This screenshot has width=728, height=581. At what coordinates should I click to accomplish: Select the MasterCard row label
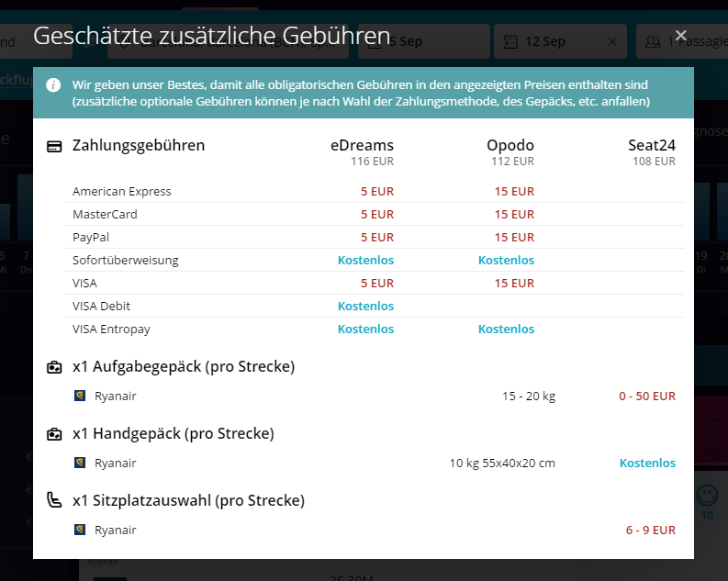coord(105,214)
